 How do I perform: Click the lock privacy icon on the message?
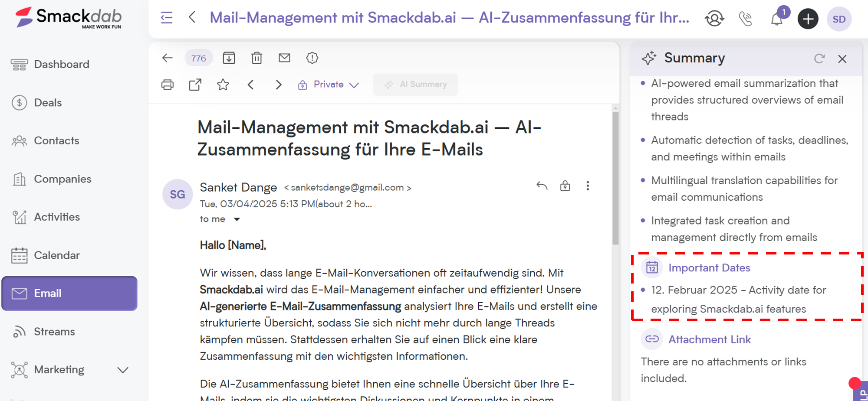[x=565, y=186]
